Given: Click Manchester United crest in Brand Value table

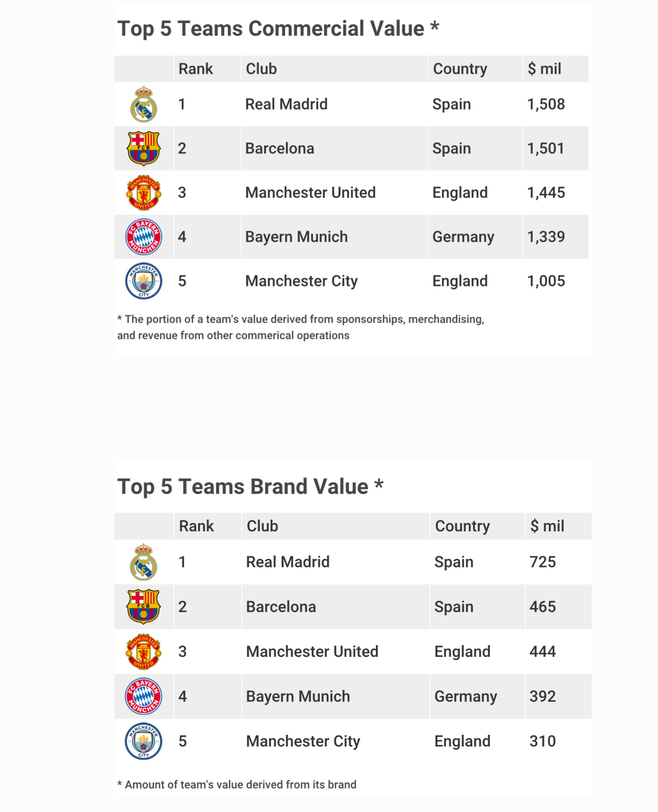Looking at the screenshot, I should (144, 652).
